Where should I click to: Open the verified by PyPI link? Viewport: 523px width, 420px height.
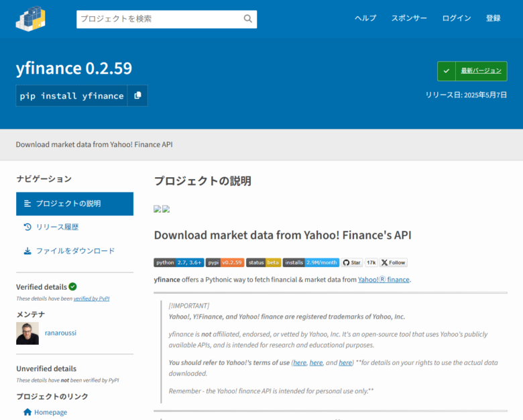click(91, 299)
